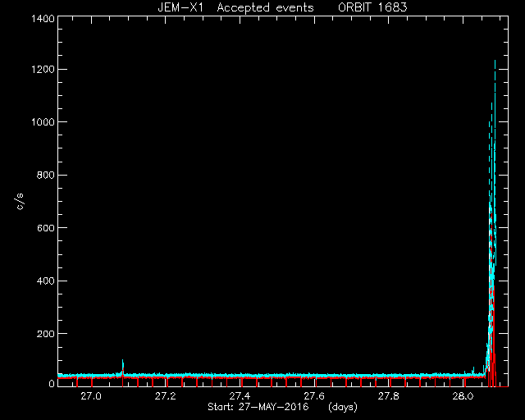Click the c/s y-axis unit label

(20, 202)
